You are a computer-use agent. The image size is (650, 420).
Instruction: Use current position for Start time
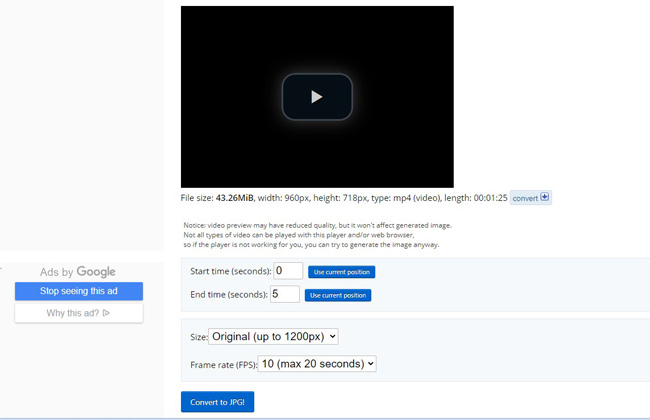click(x=342, y=272)
